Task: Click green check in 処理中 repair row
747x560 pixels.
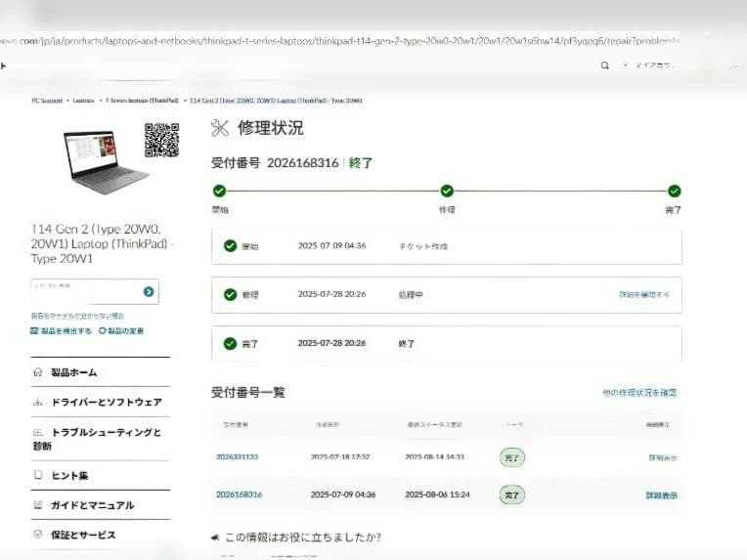Action: click(230, 294)
